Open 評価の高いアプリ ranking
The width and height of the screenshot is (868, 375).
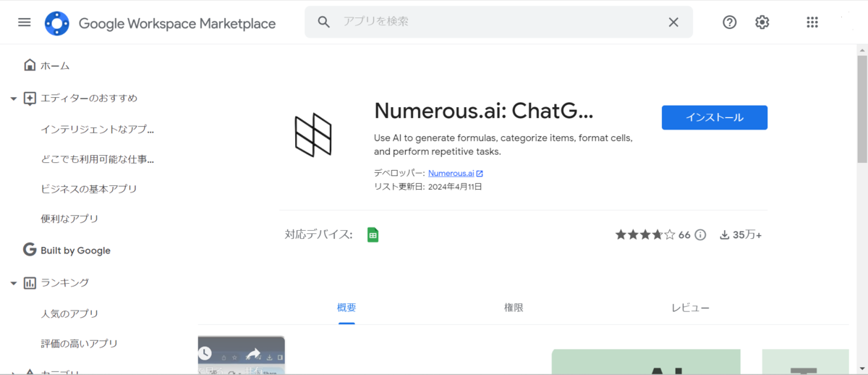click(x=79, y=344)
